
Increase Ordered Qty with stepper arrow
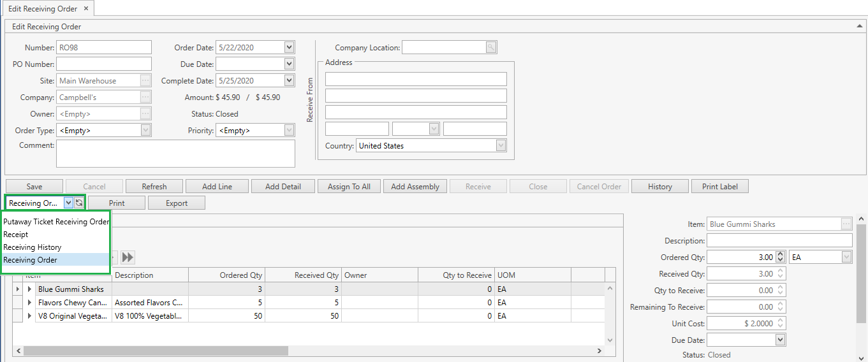point(781,254)
